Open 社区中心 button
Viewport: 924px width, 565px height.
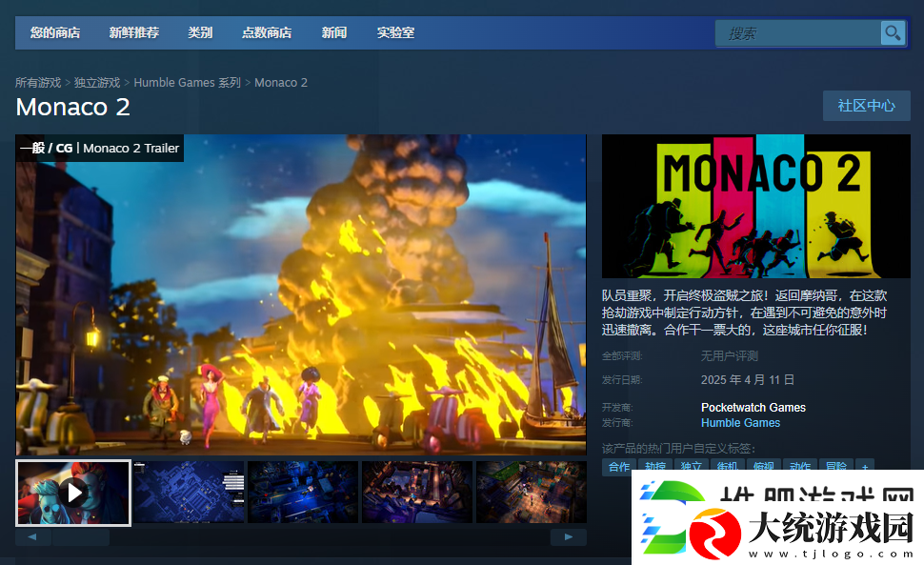pos(866,106)
